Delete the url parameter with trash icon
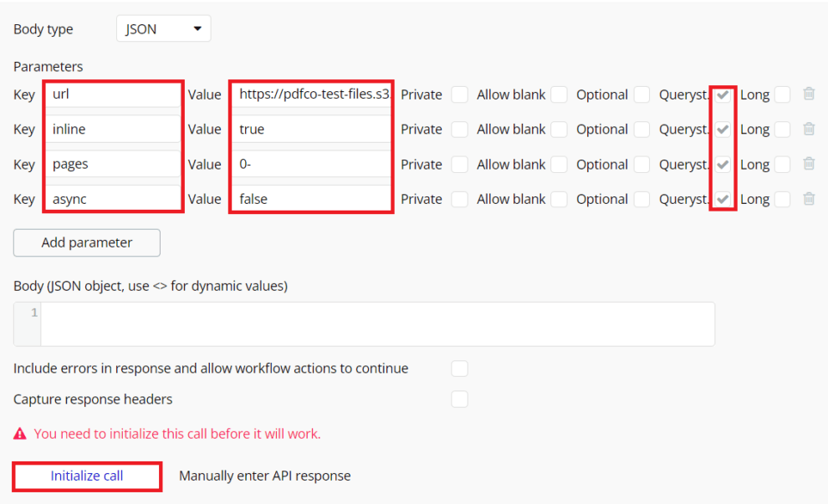The width and height of the screenshot is (828, 504). click(808, 94)
